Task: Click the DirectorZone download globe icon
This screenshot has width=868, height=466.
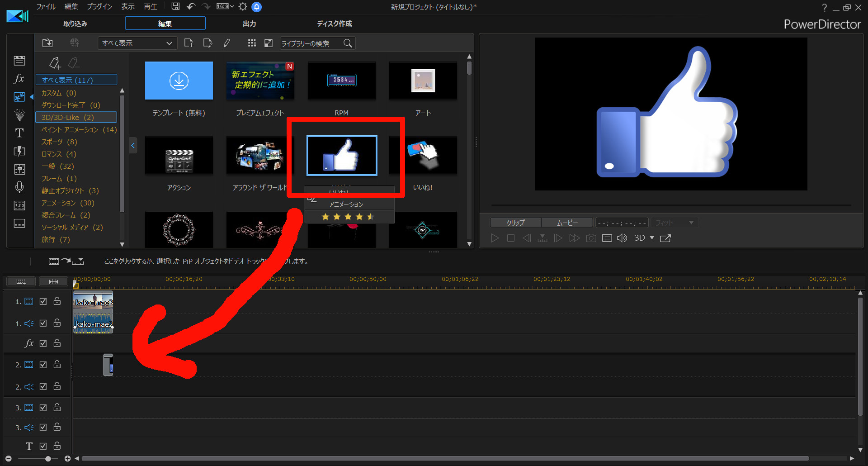Action: pyautogui.click(x=75, y=43)
